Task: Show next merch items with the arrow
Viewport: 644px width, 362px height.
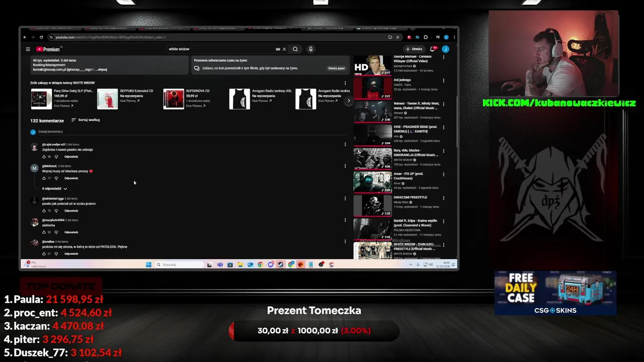Action: tap(348, 101)
